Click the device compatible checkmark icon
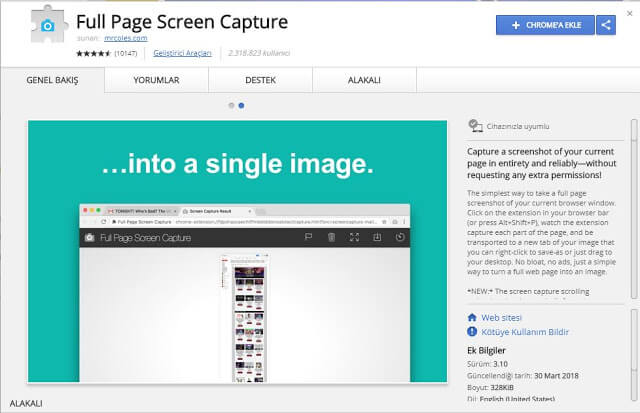Screen dimensions: 640x413 click(476, 126)
